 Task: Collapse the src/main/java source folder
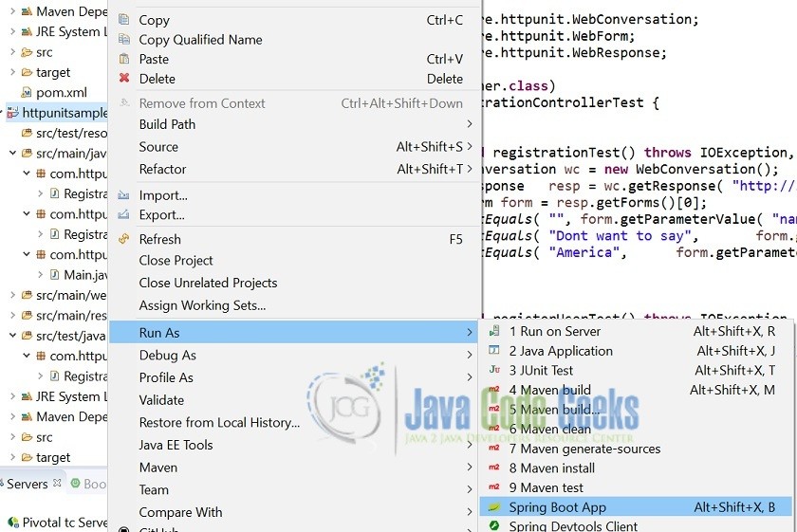tap(12, 153)
